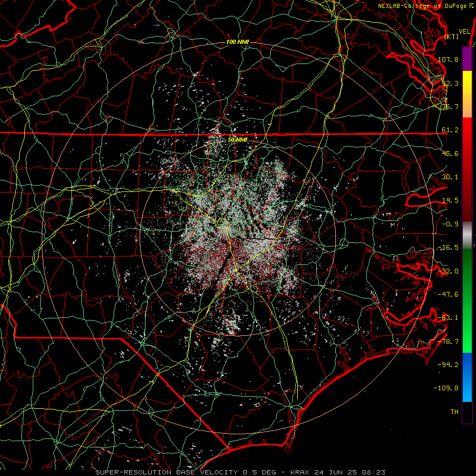Click the 45.6 velocity scale value
The height and width of the screenshot is (476, 476).
coord(450,153)
